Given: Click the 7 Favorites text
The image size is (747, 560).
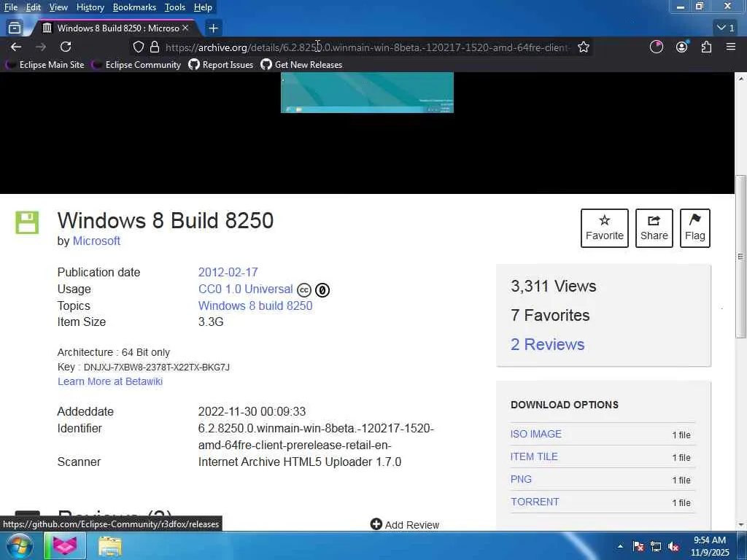Looking at the screenshot, I should pyautogui.click(x=550, y=315).
